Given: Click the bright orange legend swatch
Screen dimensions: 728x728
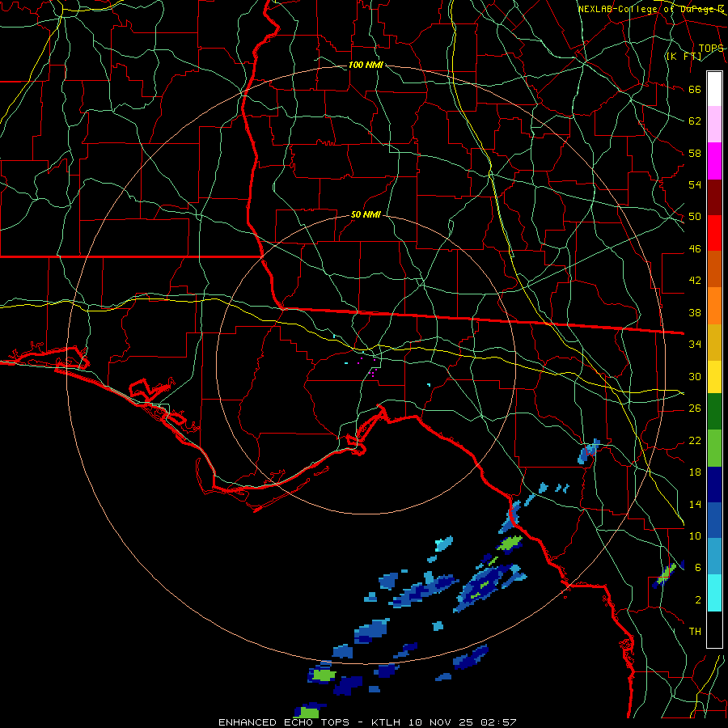Looking at the screenshot, I should tap(714, 306).
